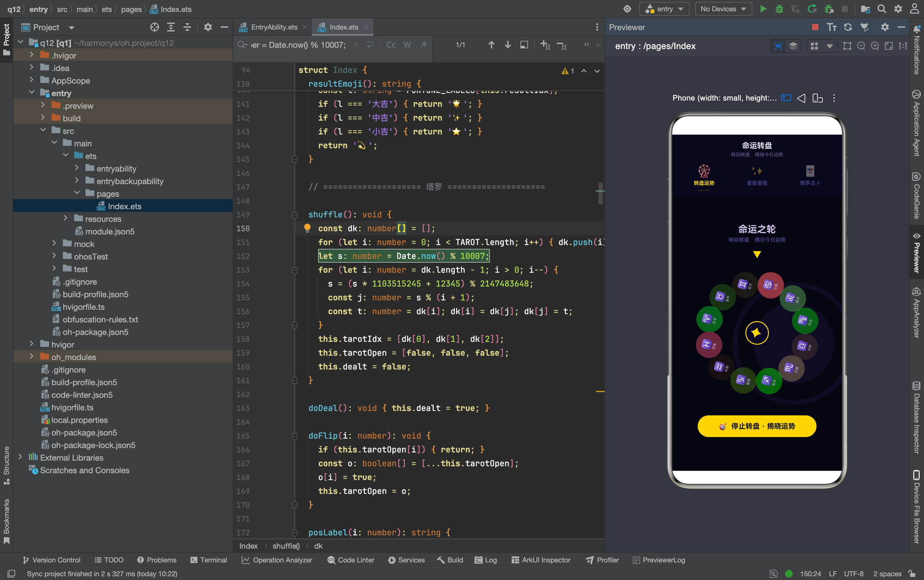The height and width of the screenshot is (580, 924).
Task: Expand the resources folder
Action: [x=66, y=218]
